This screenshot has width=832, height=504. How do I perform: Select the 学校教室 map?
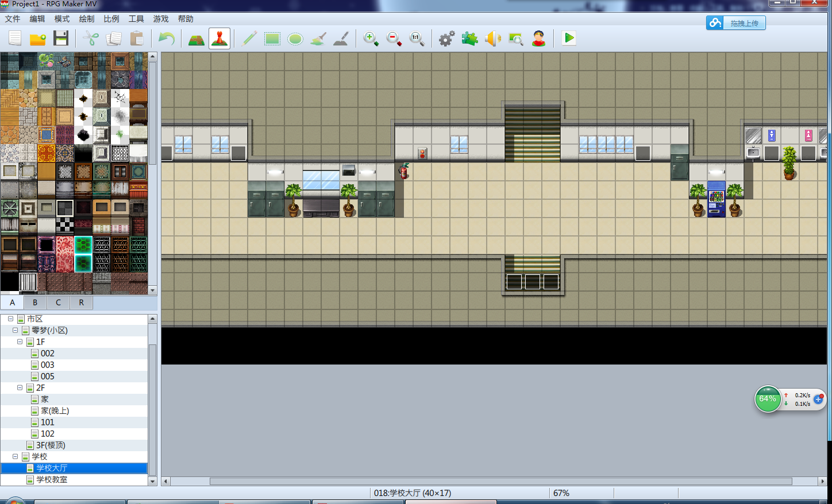[52, 479]
